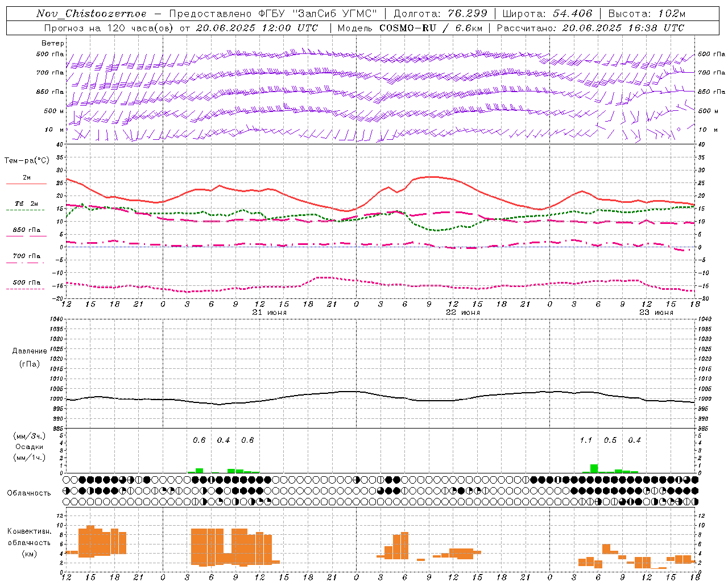Click the dashed 850 гПа temperature legend line
728x582 pixels.
point(26,236)
